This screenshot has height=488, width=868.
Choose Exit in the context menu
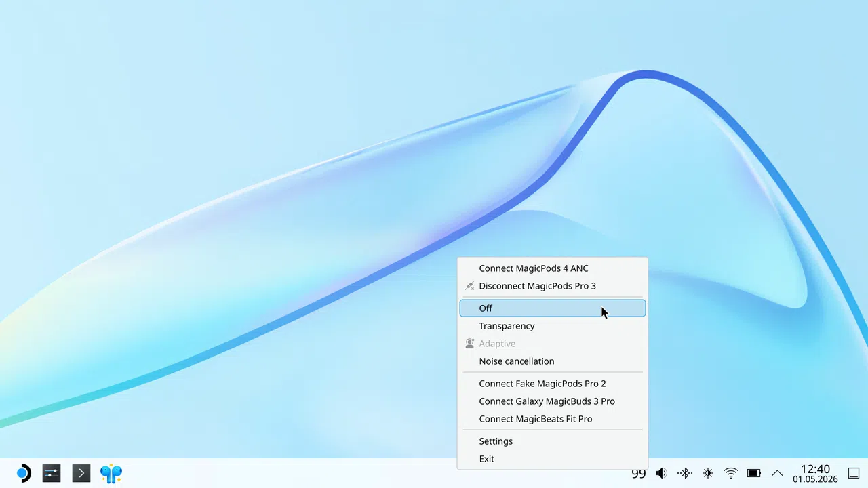tap(553, 458)
